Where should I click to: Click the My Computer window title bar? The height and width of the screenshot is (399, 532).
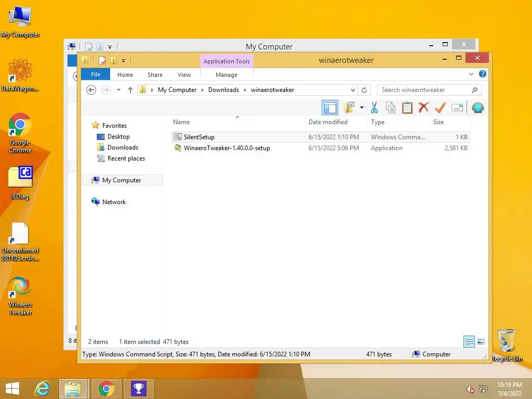pos(269,46)
